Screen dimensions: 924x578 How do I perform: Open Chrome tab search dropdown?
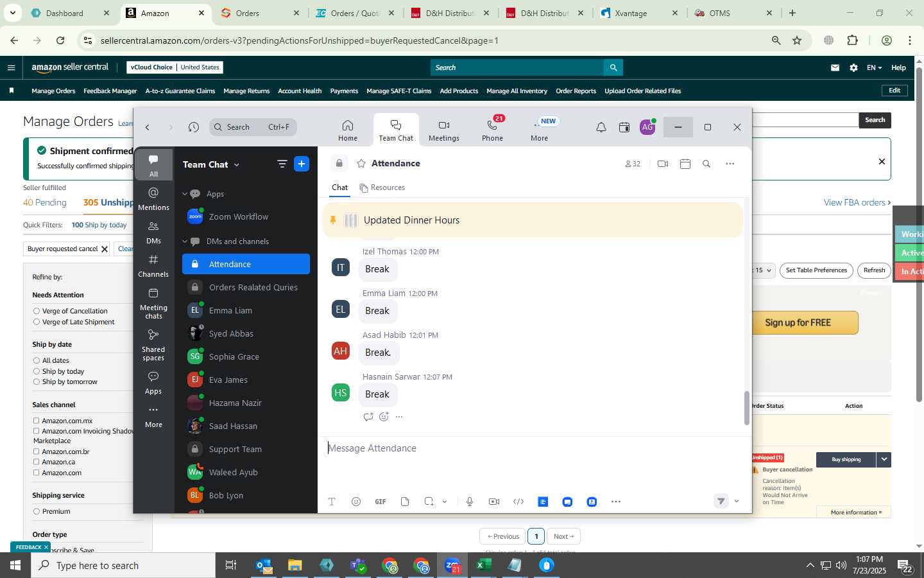click(12, 13)
